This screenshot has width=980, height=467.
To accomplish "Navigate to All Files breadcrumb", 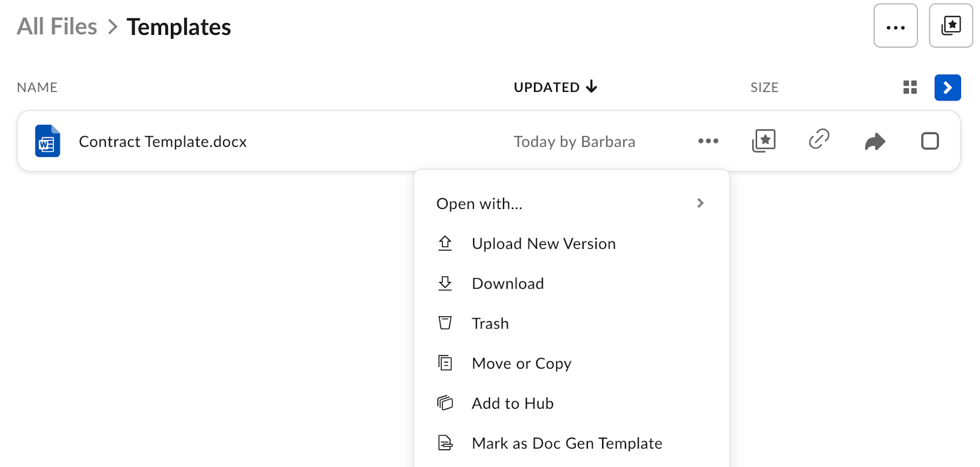I will (57, 26).
